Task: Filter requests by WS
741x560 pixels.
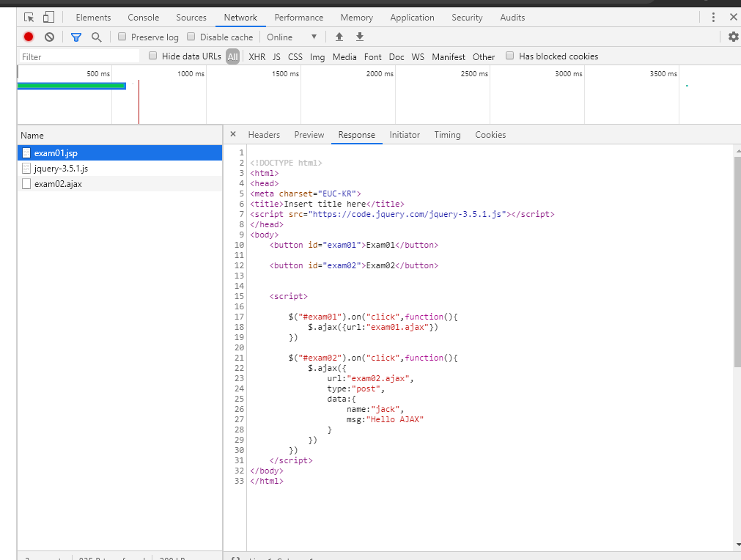Action: coord(418,56)
